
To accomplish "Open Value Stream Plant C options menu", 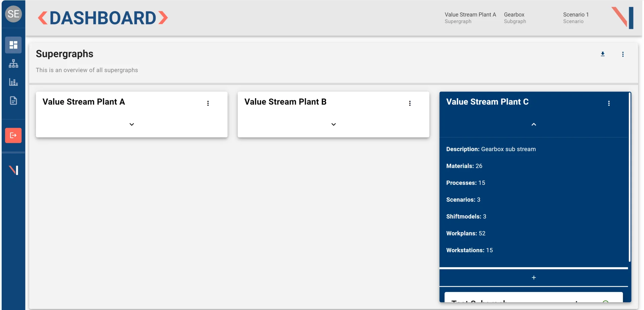I will coord(609,103).
